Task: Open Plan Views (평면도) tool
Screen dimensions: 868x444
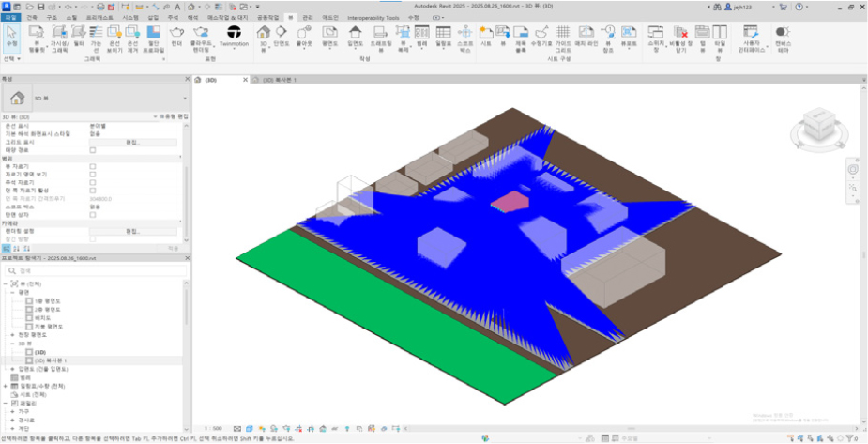Action: tap(330, 36)
